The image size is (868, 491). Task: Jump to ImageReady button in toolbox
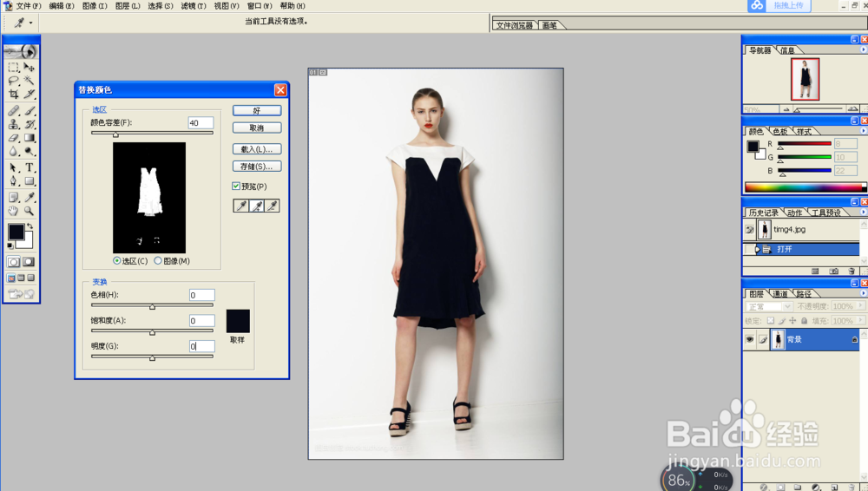click(21, 294)
